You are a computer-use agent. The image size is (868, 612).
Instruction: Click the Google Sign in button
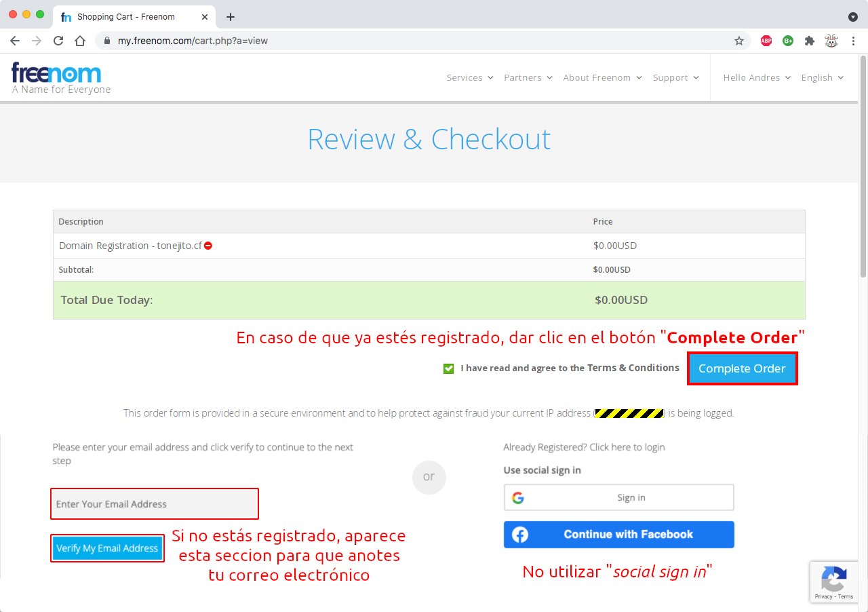[x=618, y=498]
